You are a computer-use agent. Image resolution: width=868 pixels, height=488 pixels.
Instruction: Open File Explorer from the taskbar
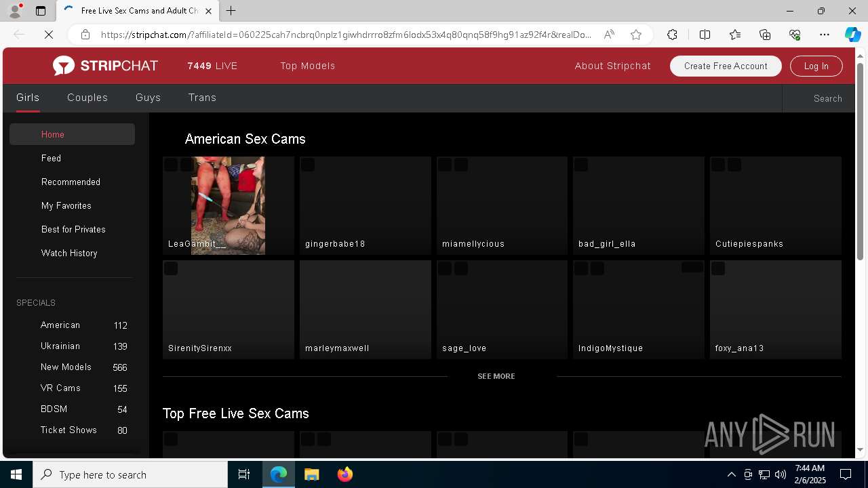312,474
